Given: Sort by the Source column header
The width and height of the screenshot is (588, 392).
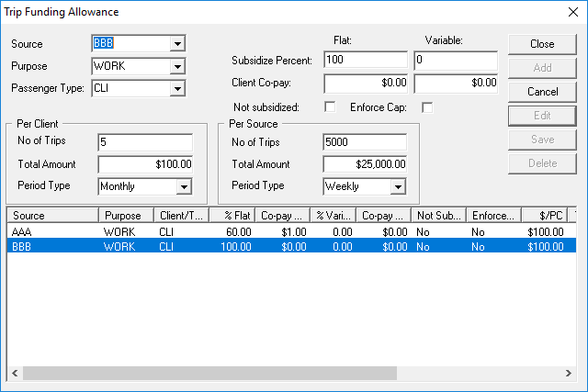Looking at the screenshot, I should pos(53,216).
